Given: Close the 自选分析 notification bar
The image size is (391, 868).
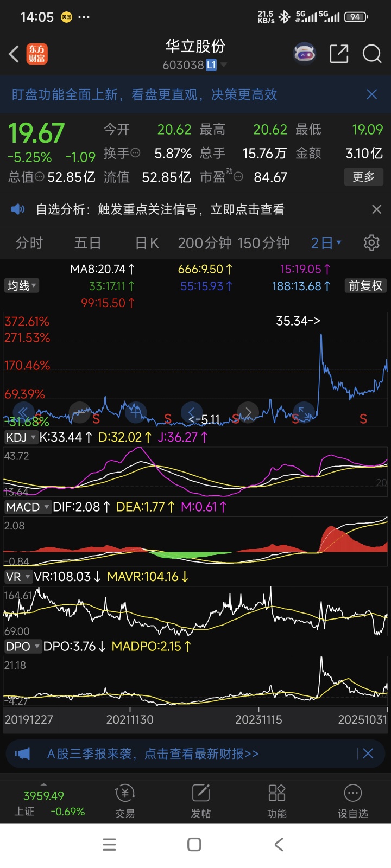Looking at the screenshot, I should point(376,209).
